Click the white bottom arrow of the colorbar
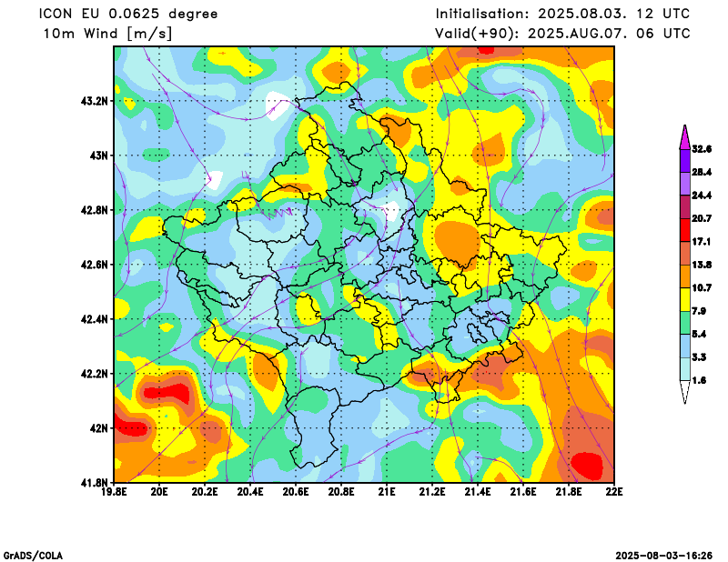The height and width of the screenshot is (562, 728). click(x=685, y=391)
